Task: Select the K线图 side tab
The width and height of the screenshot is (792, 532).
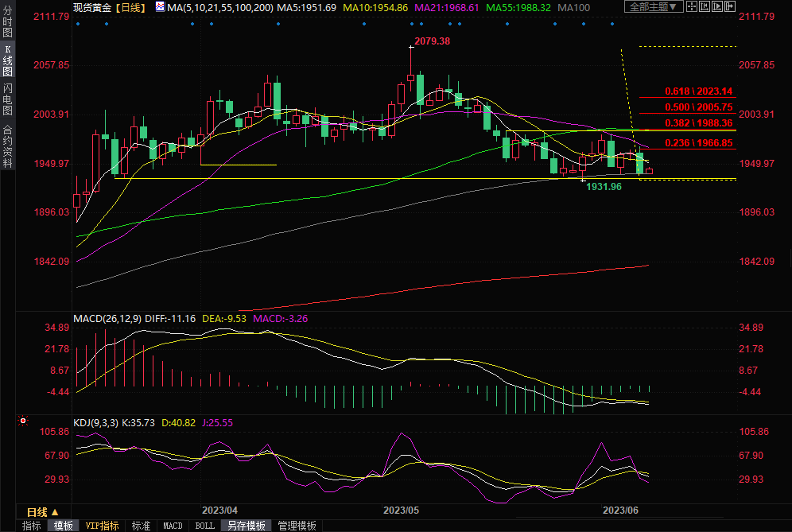Action: [7, 60]
